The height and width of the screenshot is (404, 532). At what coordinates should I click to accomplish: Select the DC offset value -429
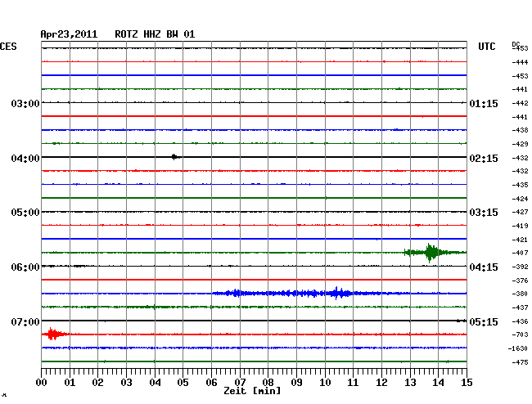[x=520, y=144]
